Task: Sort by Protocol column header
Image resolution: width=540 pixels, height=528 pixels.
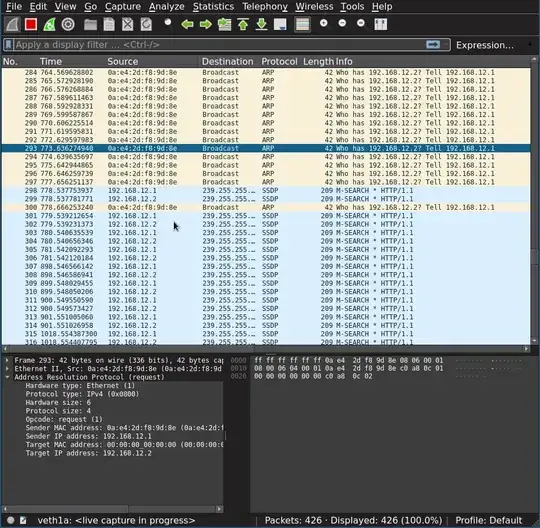Action: (279, 62)
